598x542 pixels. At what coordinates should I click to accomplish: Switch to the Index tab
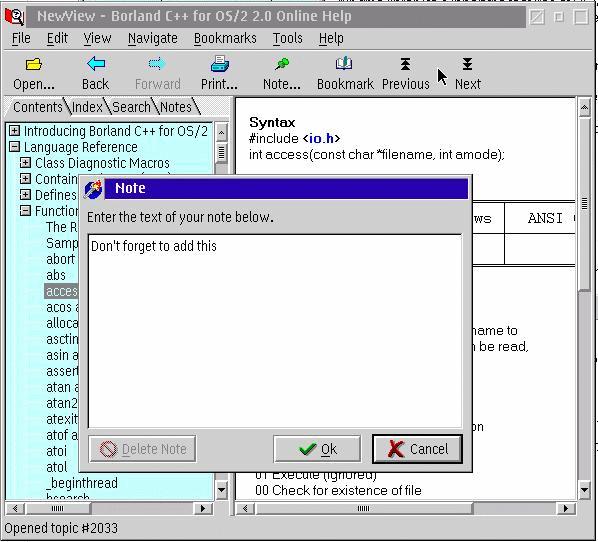point(87,107)
